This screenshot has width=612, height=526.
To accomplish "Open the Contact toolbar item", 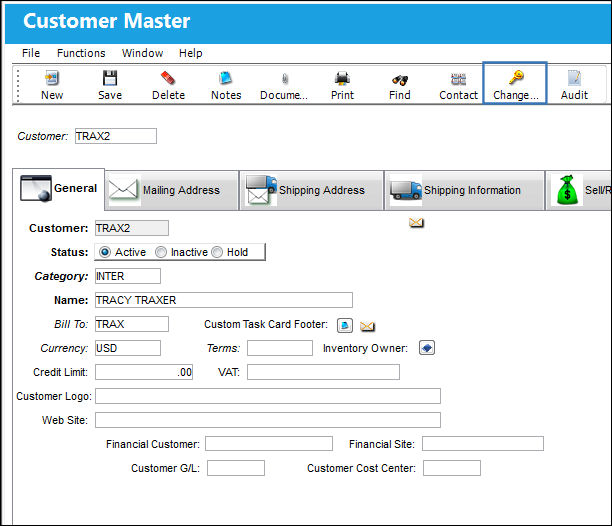I will [x=458, y=85].
